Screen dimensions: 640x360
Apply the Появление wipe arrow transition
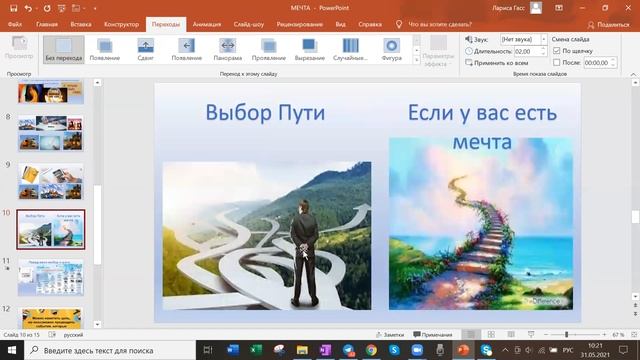coord(187,49)
